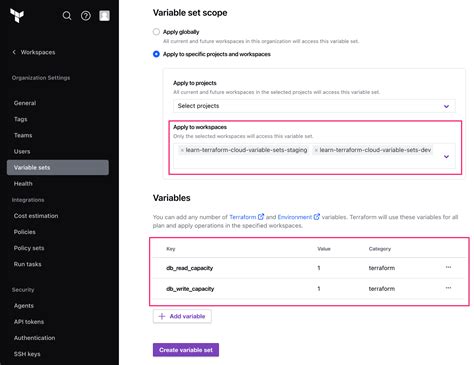Open the help question mark icon

point(86,16)
